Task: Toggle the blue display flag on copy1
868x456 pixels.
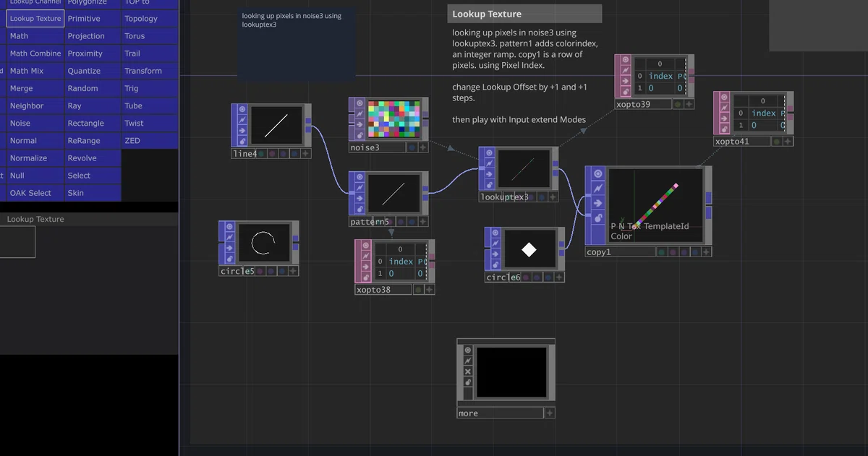Action: 697,252
